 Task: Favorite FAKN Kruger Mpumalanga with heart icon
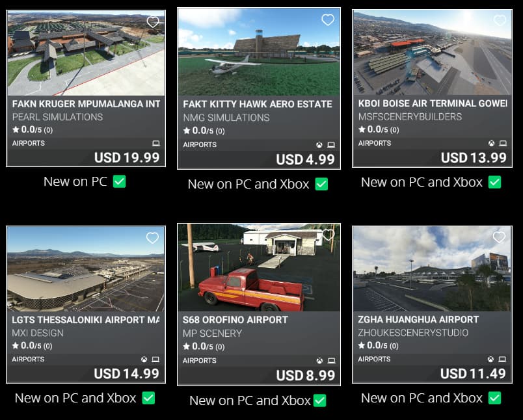coord(153,22)
